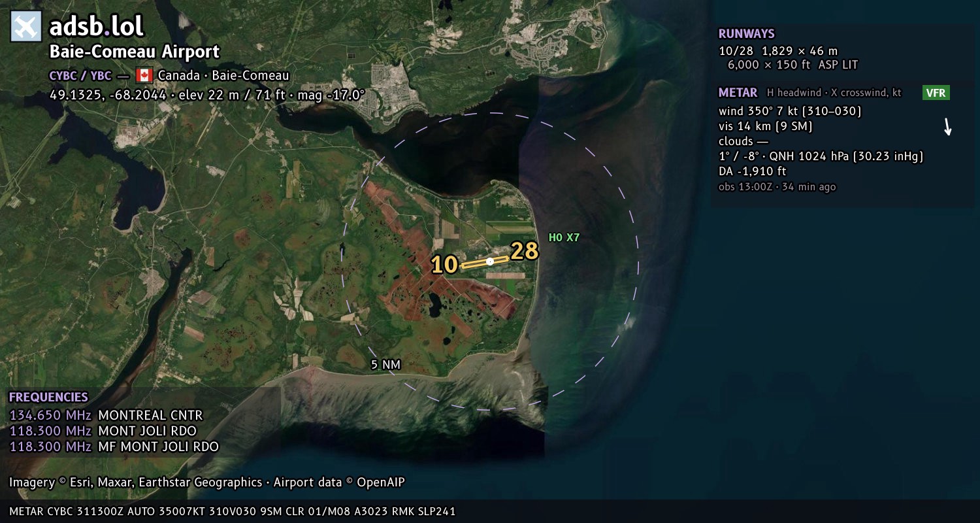This screenshot has width=980, height=523.
Task: Click the green VFR flight category badge
Action: pos(936,93)
